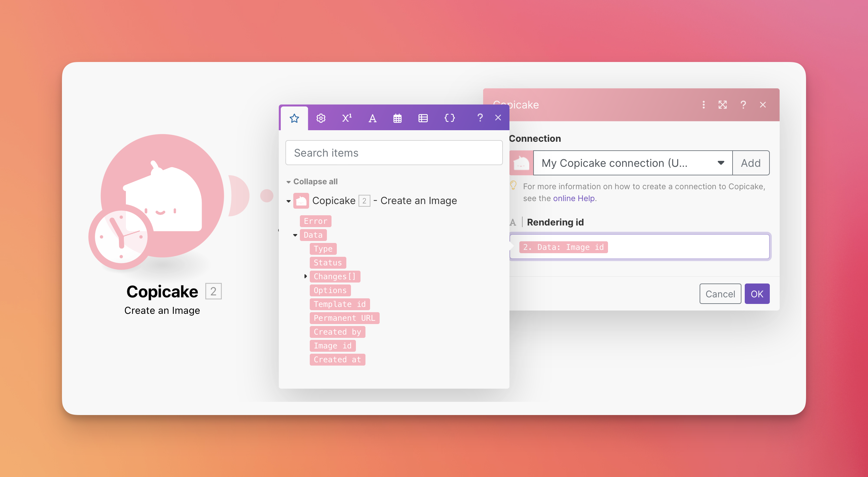Screen dimensions: 868x477
Task: Select the Permanent URL pill
Action: (344, 318)
